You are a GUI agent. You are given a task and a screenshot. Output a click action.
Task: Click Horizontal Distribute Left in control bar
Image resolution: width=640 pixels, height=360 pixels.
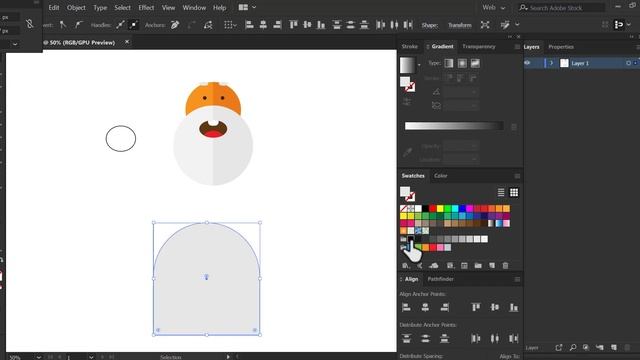(x=380, y=25)
